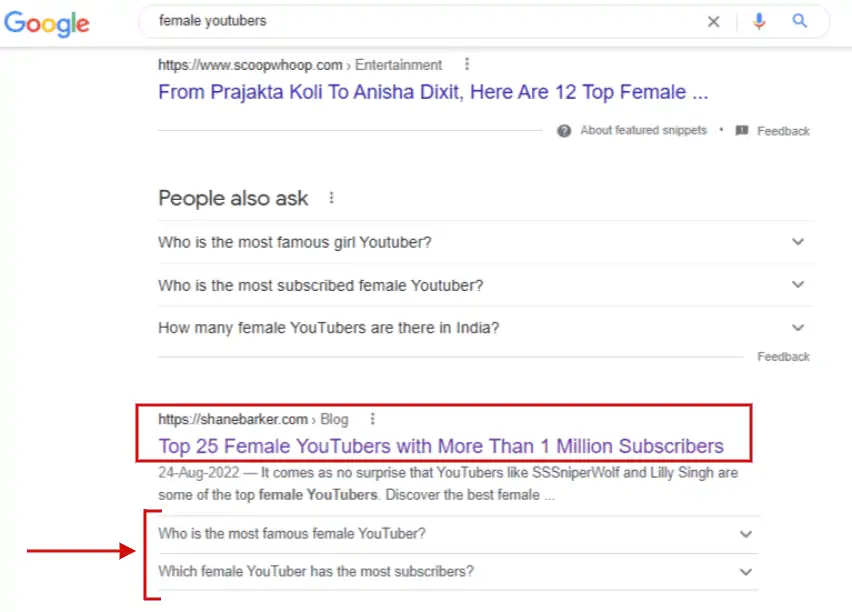Expand 'Which female YouTuber has the most subscribers?'
The width and height of the screenshot is (852, 612).
click(x=458, y=571)
